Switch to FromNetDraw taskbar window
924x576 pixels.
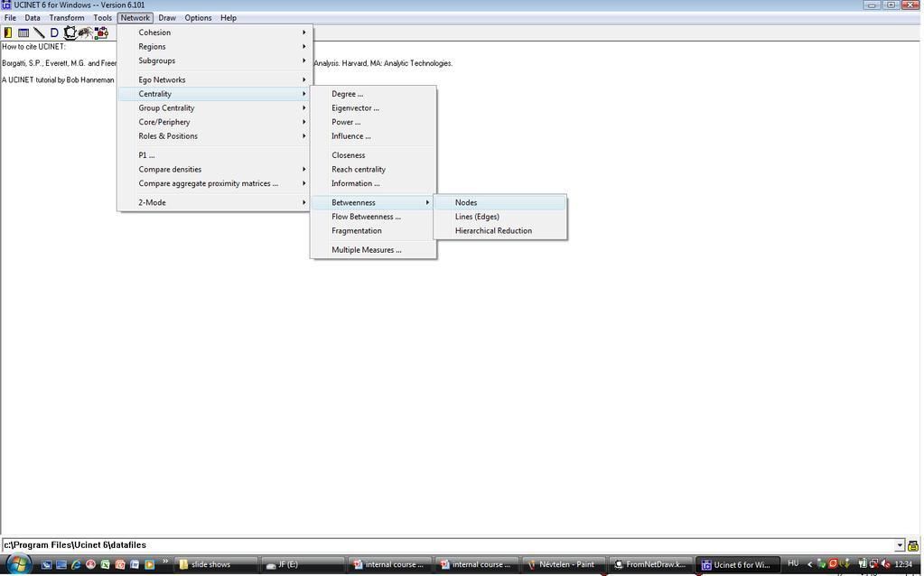[x=652, y=564]
